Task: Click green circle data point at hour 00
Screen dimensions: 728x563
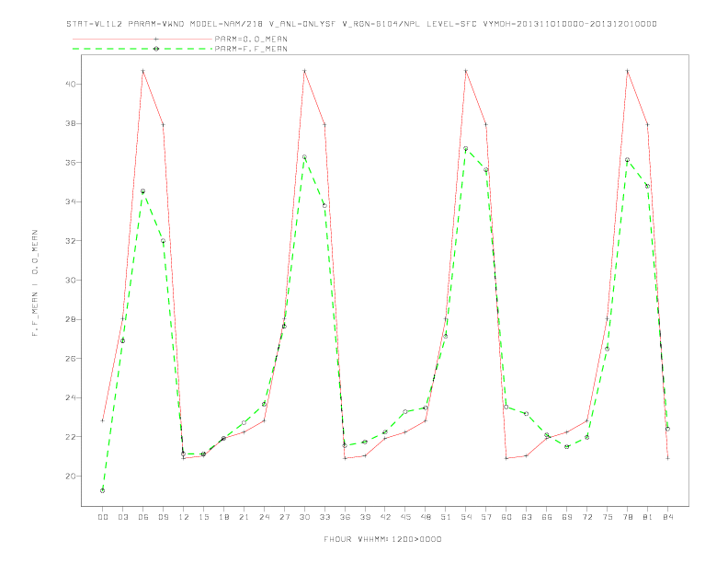Action: pyautogui.click(x=103, y=490)
